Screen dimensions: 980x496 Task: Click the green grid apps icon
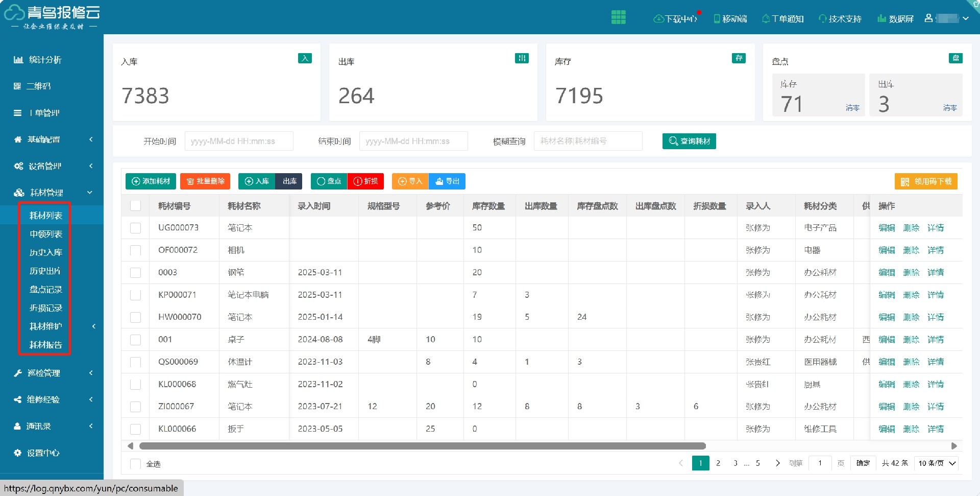pos(618,17)
